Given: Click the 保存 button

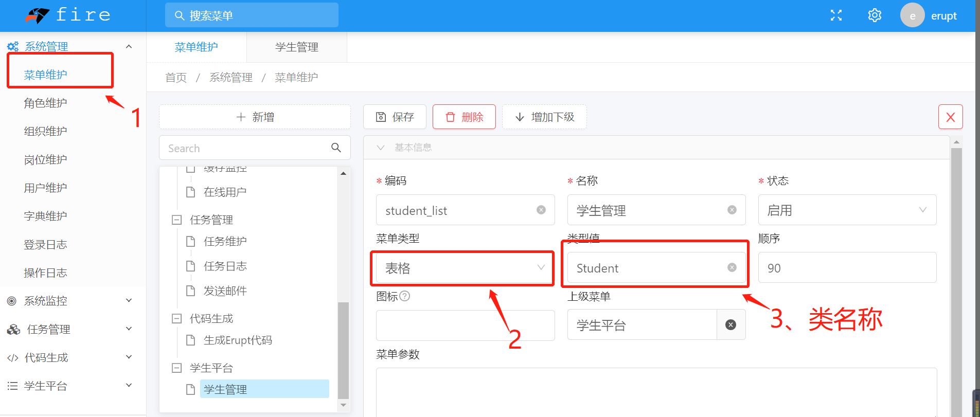Looking at the screenshot, I should pos(395,117).
